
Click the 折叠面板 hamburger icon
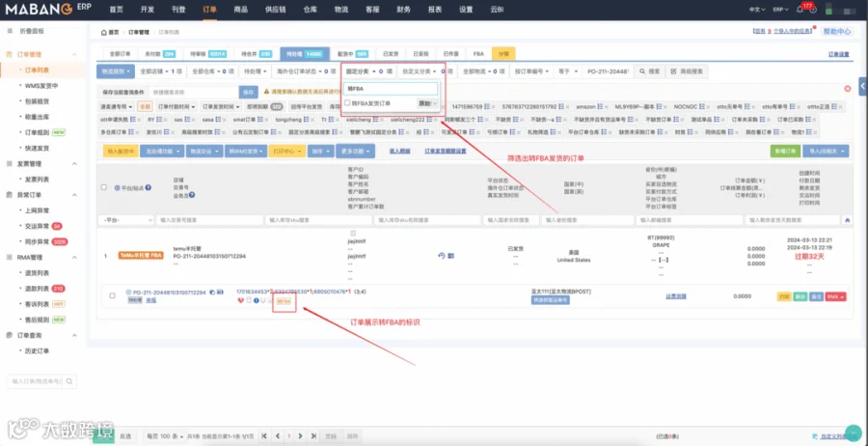(10, 31)
